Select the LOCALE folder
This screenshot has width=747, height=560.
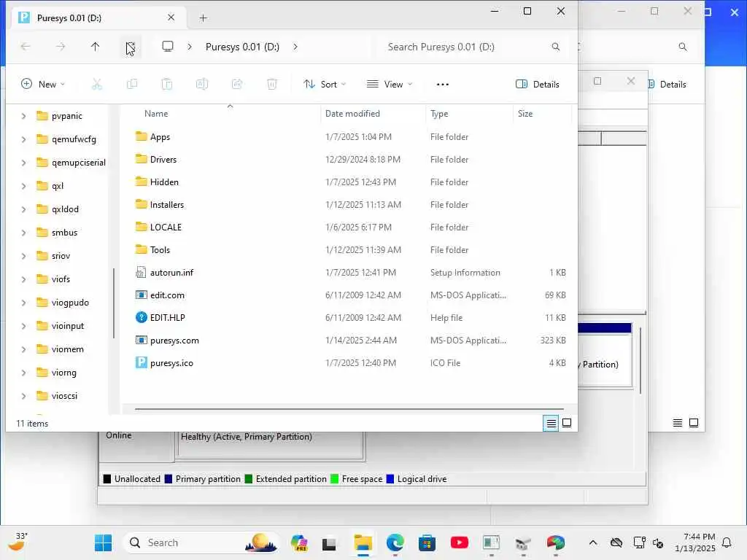tap(166, 227)
